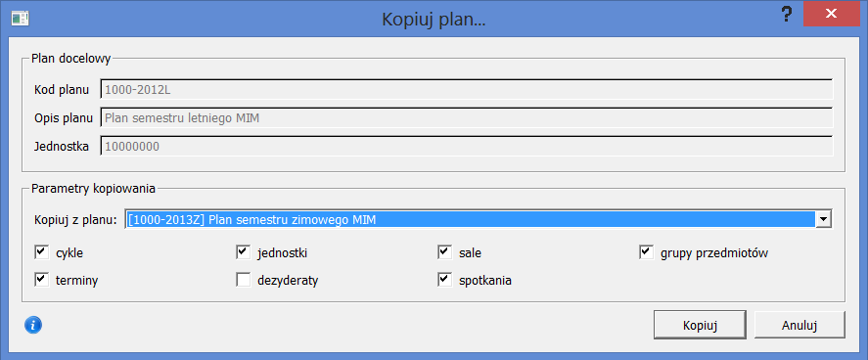Select the Plan semestru zimowego MIM combo box

tap(479, 219)
